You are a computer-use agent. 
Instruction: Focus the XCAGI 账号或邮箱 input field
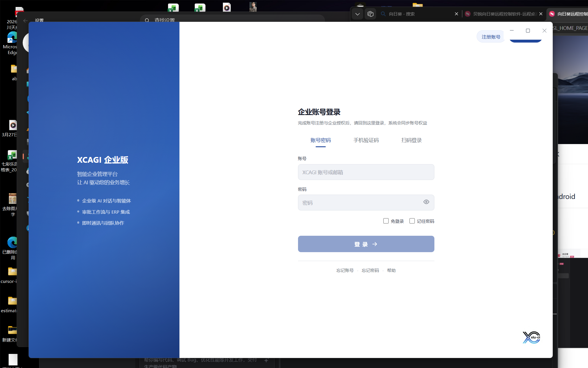pyautogui.click(x=366, y=172)
